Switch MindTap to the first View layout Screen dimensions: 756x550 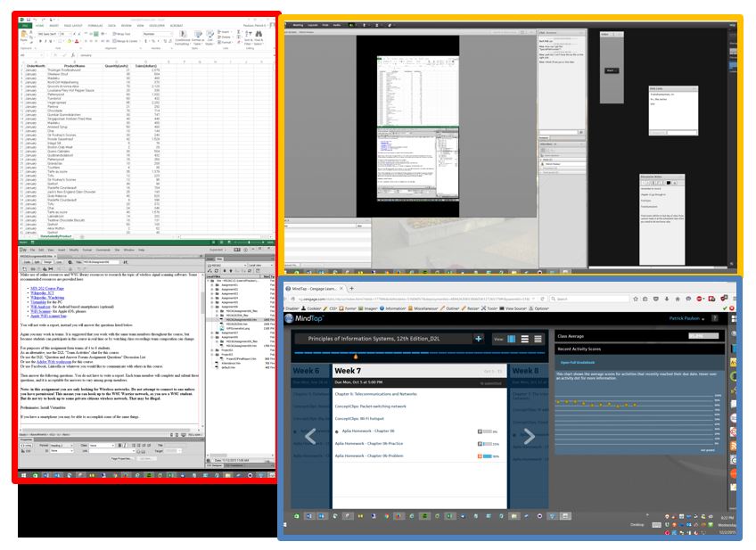point(511,339)
